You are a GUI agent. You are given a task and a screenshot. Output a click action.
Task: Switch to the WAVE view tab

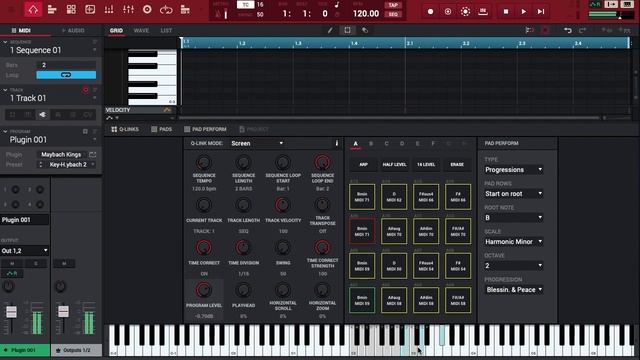[x=141, y=30]
